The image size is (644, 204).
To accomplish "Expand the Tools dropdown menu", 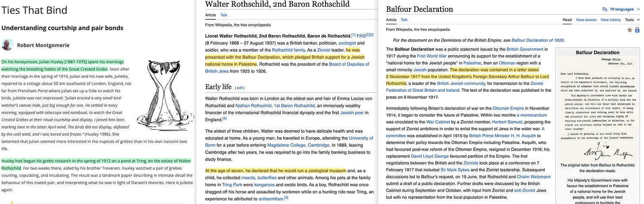I will tap(632, 20).
